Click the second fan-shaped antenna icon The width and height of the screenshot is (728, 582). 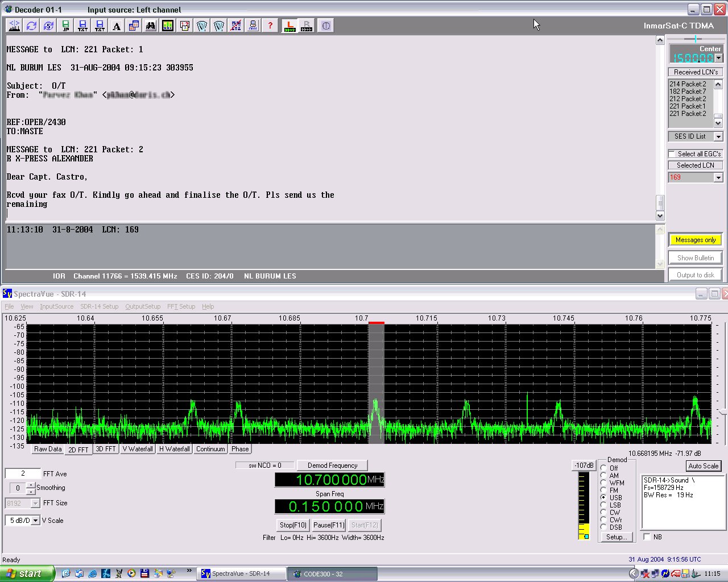tap(219, 26)
